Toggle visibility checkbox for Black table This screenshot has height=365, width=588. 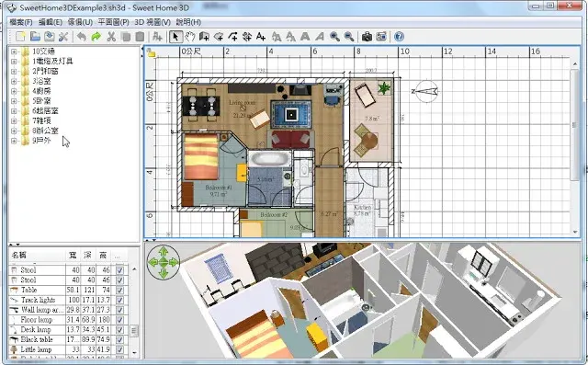119,340
